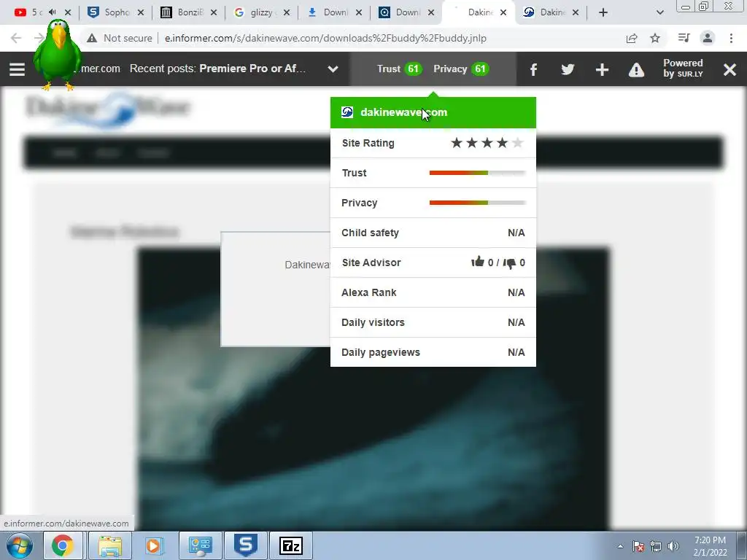Click the Not secure warning icon
The width and height of the screenshot is (747, 560).
point(92,38)
